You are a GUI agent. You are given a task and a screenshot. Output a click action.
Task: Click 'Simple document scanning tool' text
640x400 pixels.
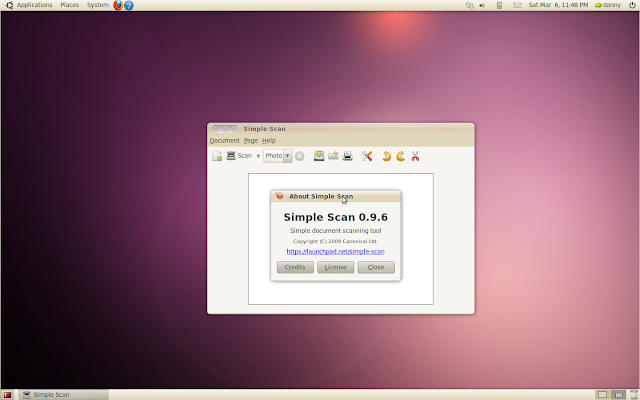336,231
